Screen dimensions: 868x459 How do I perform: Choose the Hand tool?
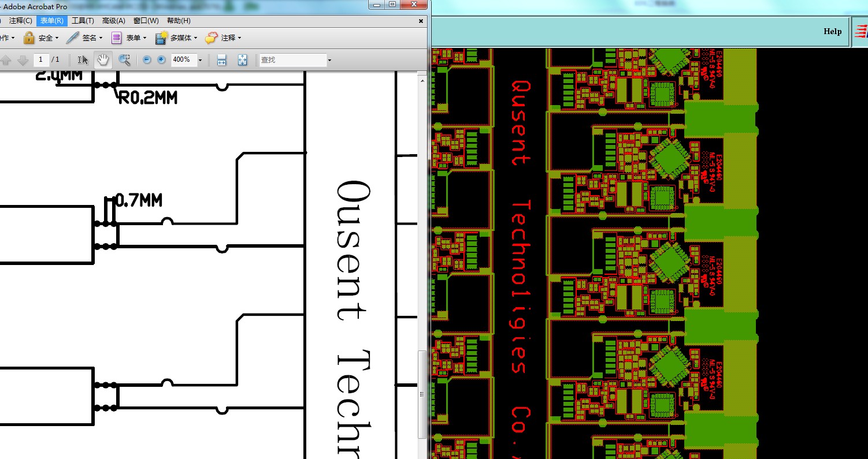[x=103, y=60]
